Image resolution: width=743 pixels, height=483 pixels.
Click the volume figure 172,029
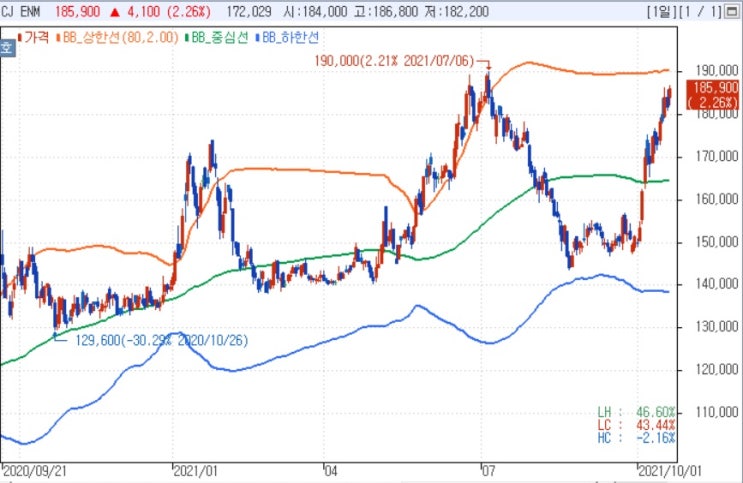click(249, 12)
